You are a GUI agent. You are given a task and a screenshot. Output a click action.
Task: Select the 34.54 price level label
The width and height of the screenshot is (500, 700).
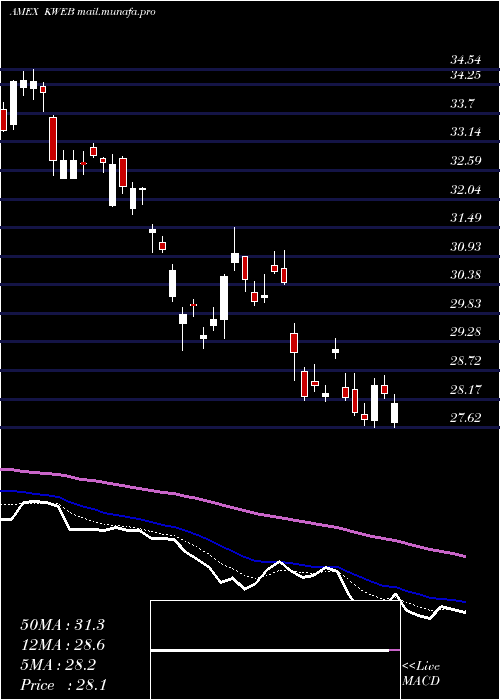tap(464, 59)
